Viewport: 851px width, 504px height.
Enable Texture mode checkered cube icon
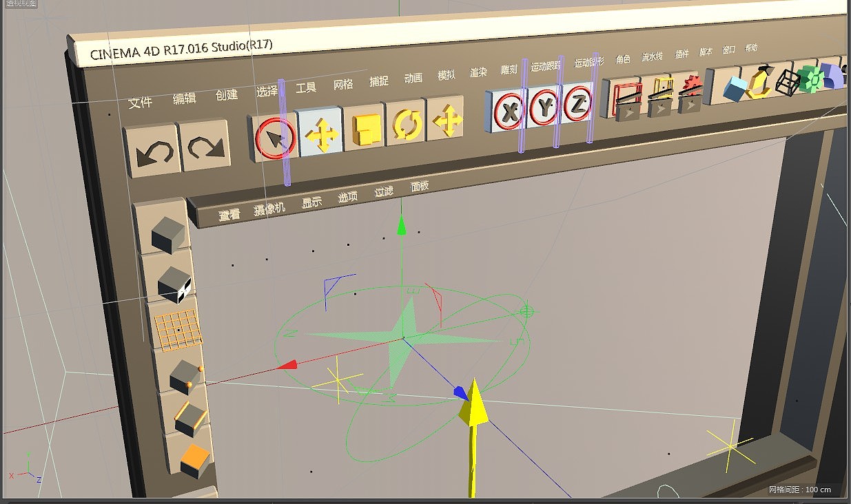[174, 284]
